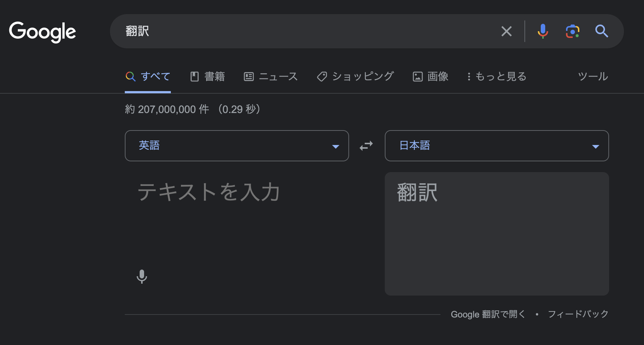This screenshot has height=345, width=644.
Task: Click the Google logo to return home
Action: point(42,32)
